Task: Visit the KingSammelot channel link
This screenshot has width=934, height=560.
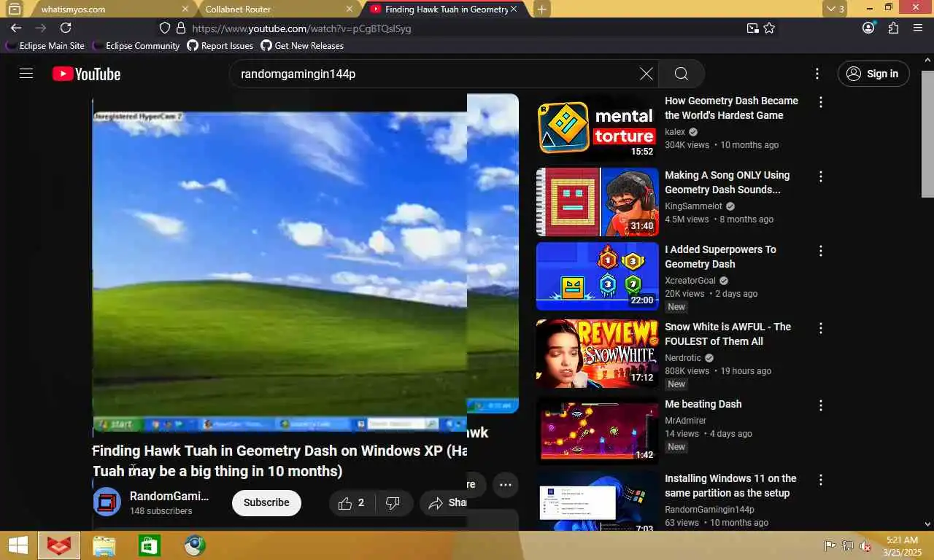Action: (693, 206)
